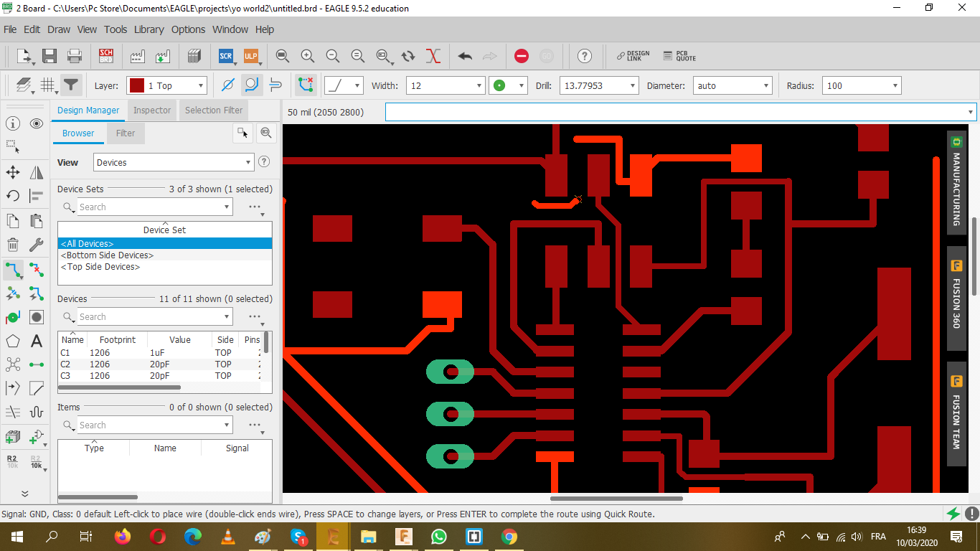This screenshot has height=551, width=980.
Task: Open the Width dropdown
Action: click(x=480, y=86)
